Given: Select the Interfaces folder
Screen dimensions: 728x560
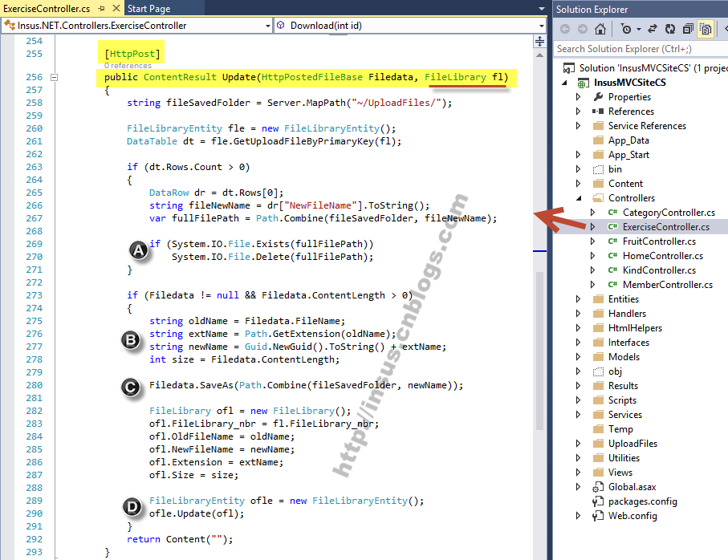Looking at the screenshot, I should coord(628,343).
